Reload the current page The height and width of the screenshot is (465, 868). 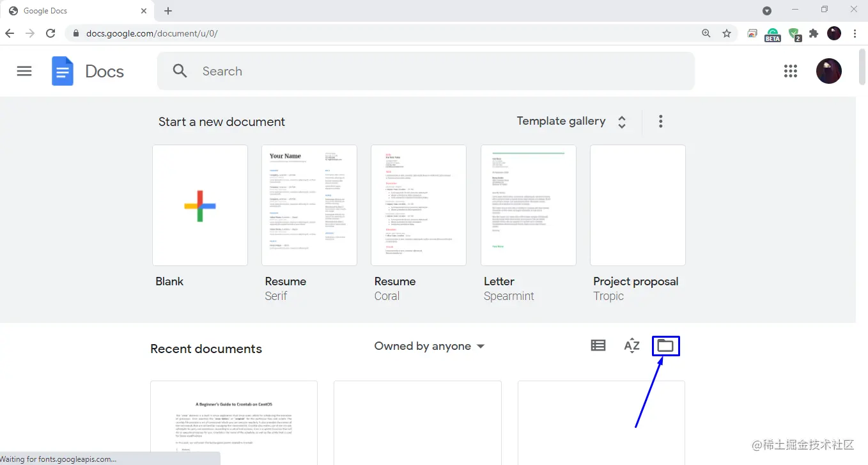pos(51,33)
